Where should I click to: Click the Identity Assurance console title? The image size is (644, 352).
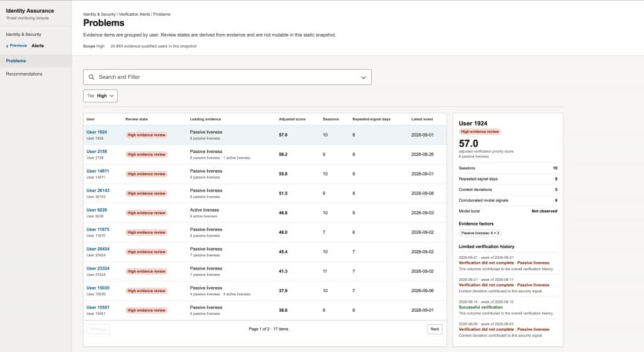point(30,11)
